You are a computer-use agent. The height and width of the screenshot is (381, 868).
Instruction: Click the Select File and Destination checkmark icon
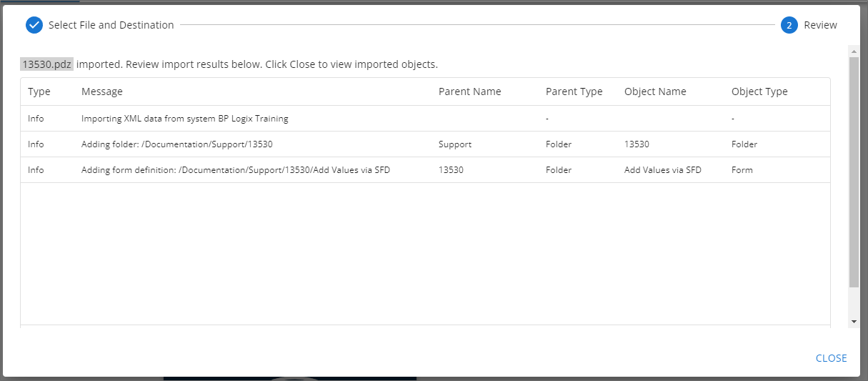(x=34, y=25)
